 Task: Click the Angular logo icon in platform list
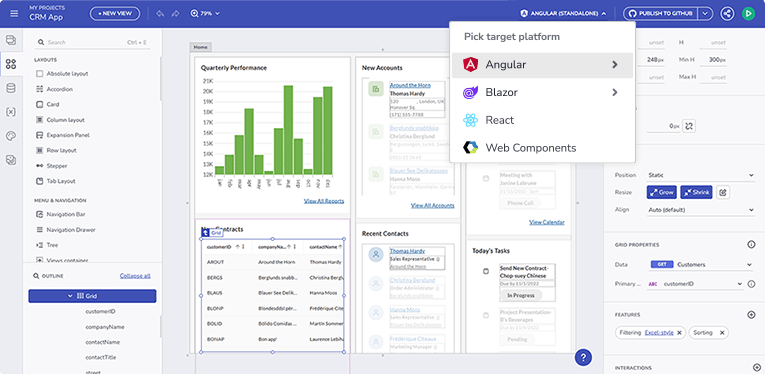[471, 65]
